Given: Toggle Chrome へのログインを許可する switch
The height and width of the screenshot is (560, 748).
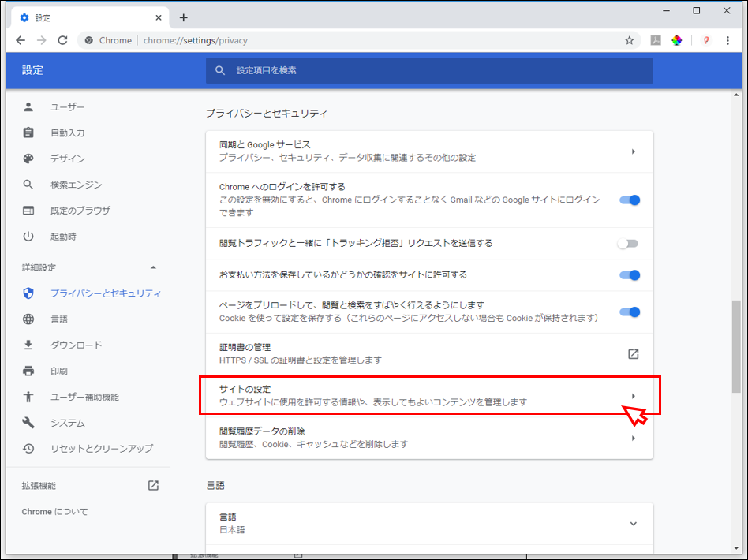Looking at the screenshot, I should click(x=629, y=200).
